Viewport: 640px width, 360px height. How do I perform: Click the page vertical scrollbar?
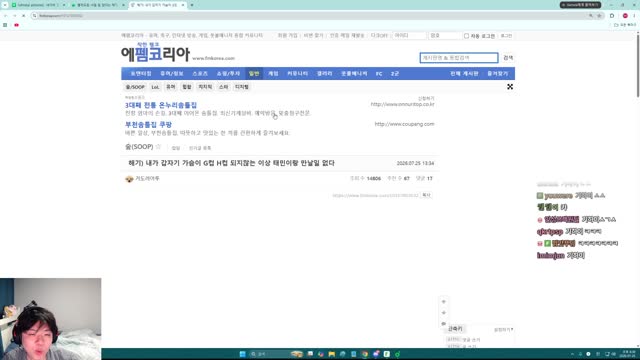click(x=638, y=65)
